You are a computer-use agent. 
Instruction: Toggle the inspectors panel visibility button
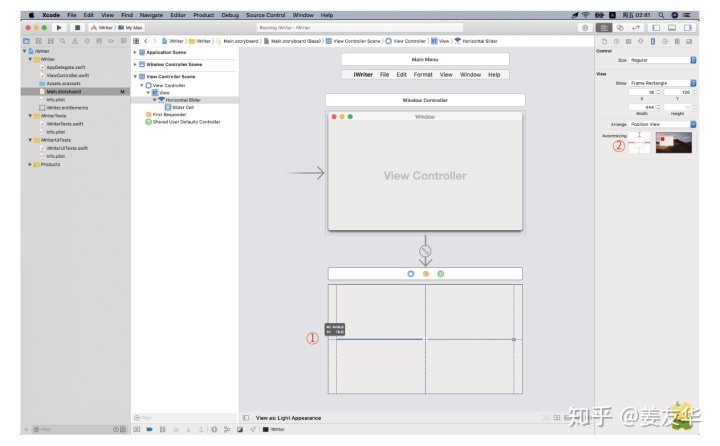(687, 28)
